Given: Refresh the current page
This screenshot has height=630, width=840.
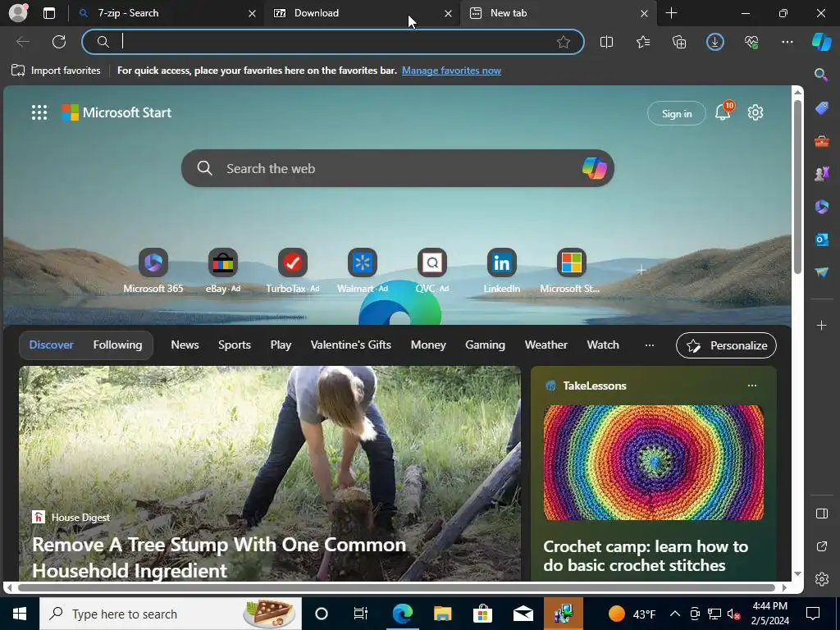Looking at the screenshot, I should (x=59, y=42).
